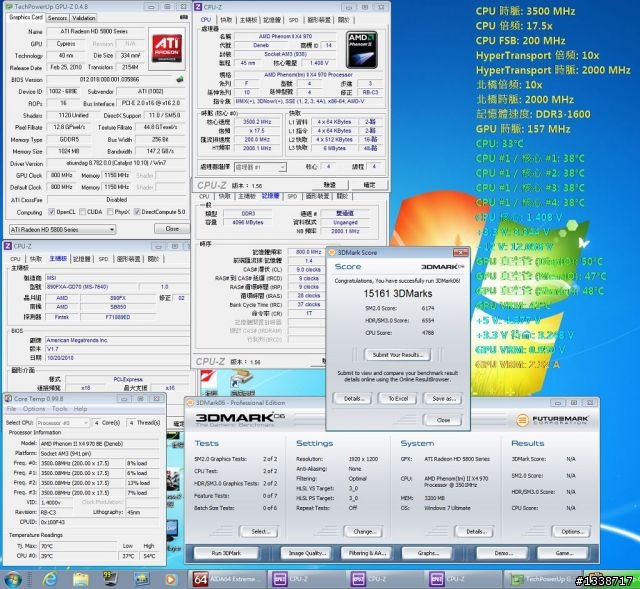Image resolution: width=640 pixels, height=589 pixels.
Task: Switch to AIDA64 Extreme taskbar button
Action: click(228, 579)
